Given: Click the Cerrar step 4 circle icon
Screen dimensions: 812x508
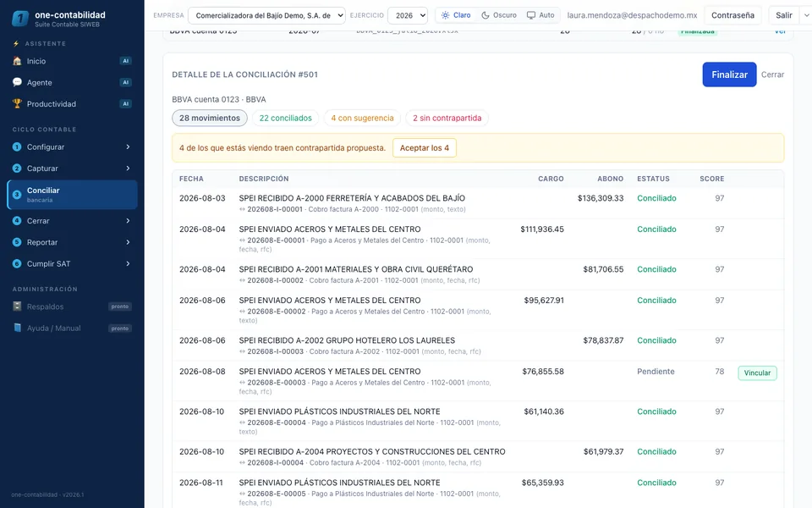Looking at the screenshot, I should pos(17,220).
